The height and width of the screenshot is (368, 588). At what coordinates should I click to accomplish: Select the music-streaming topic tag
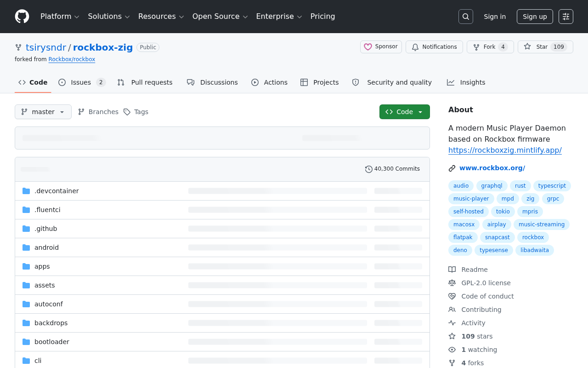coord(541,224)
